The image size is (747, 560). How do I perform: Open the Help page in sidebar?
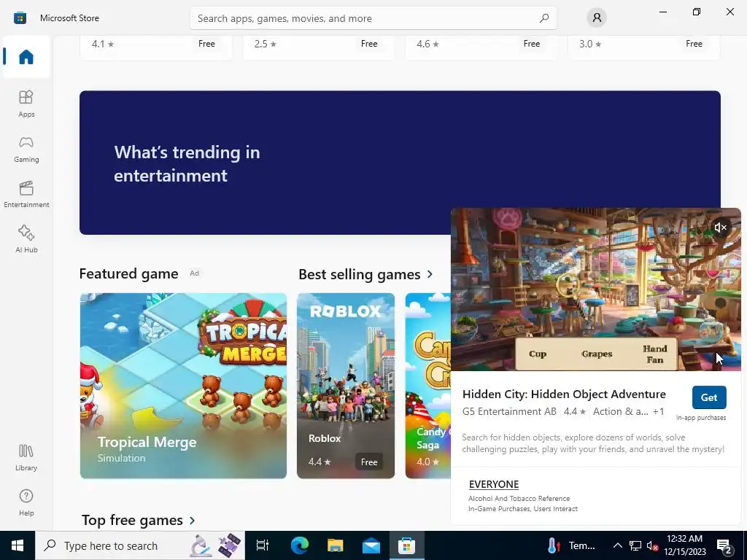pyautogui.click(x=26, y=503)
